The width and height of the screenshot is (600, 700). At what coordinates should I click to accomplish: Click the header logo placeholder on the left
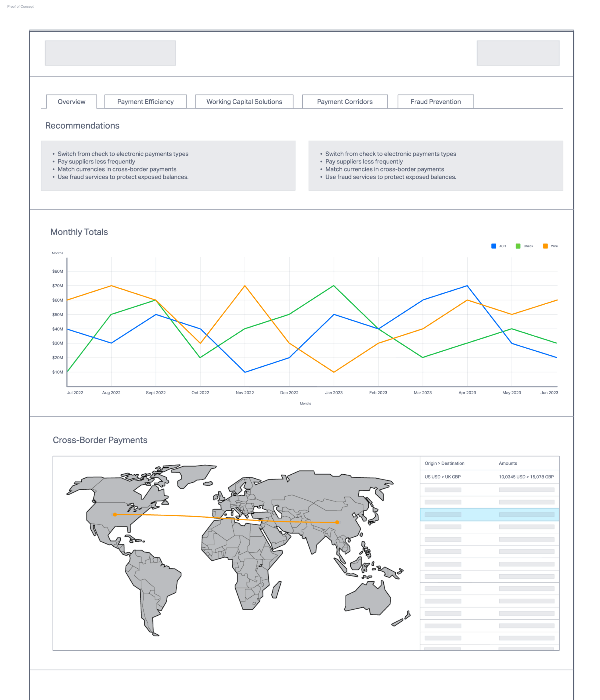coord(110,53)
